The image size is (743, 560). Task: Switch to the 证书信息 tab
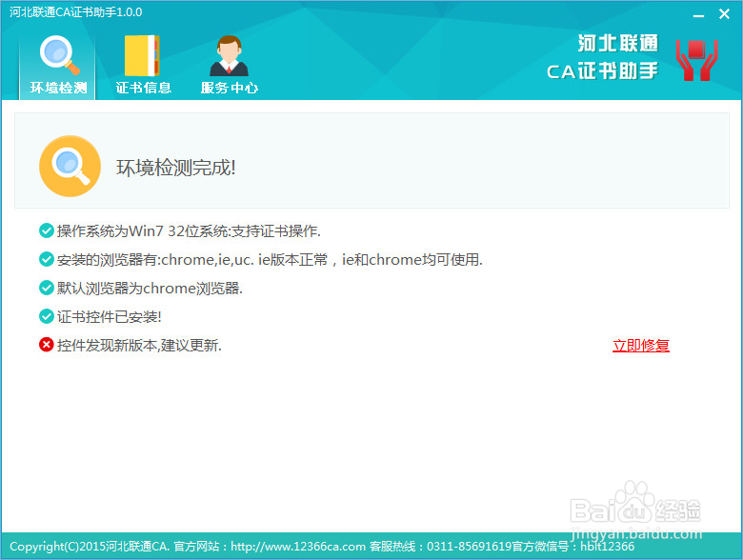point(143,66)
